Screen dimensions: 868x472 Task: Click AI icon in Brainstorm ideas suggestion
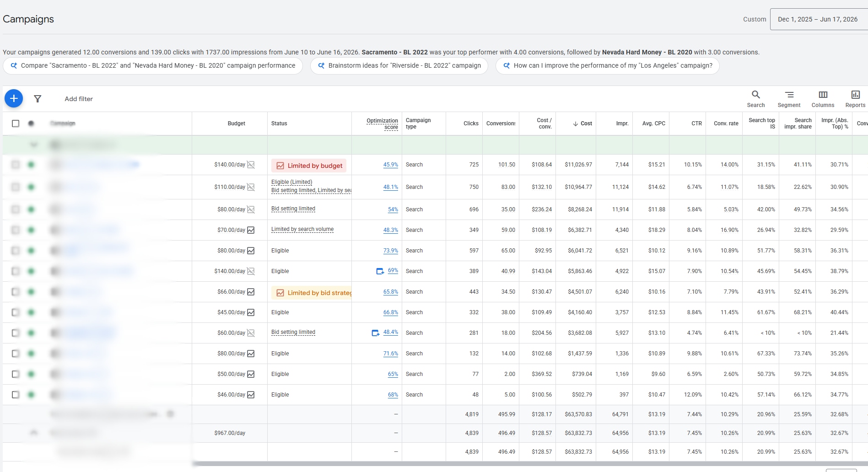pos(321,66)
